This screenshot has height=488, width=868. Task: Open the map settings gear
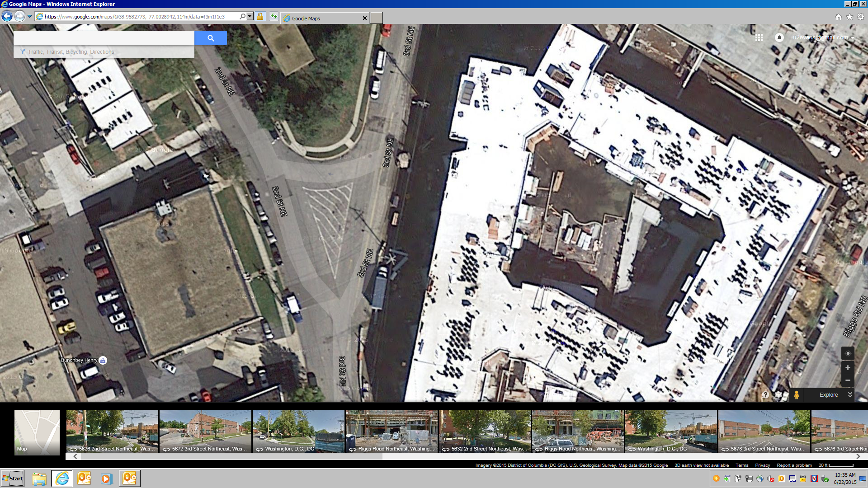pyautogui.click(x=778, y=394)
